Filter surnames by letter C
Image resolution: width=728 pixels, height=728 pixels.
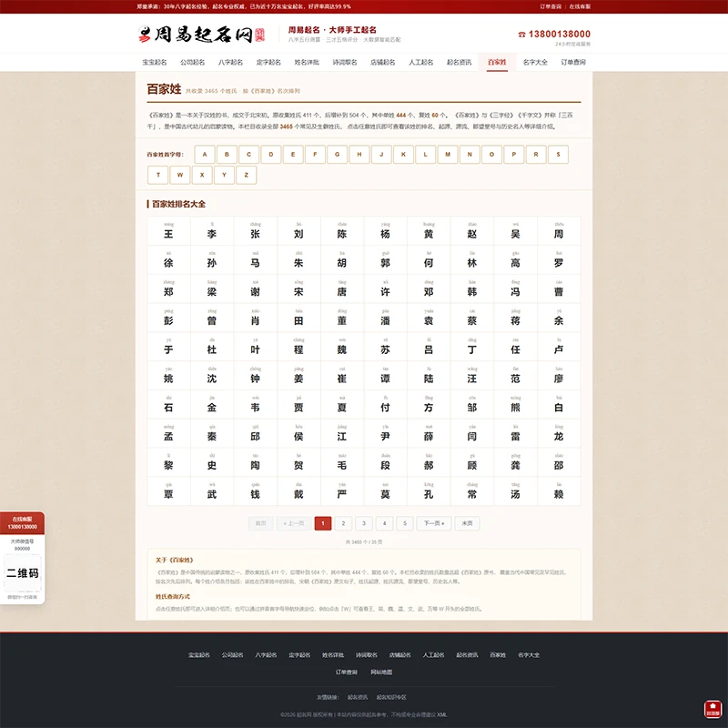point(248,155)
